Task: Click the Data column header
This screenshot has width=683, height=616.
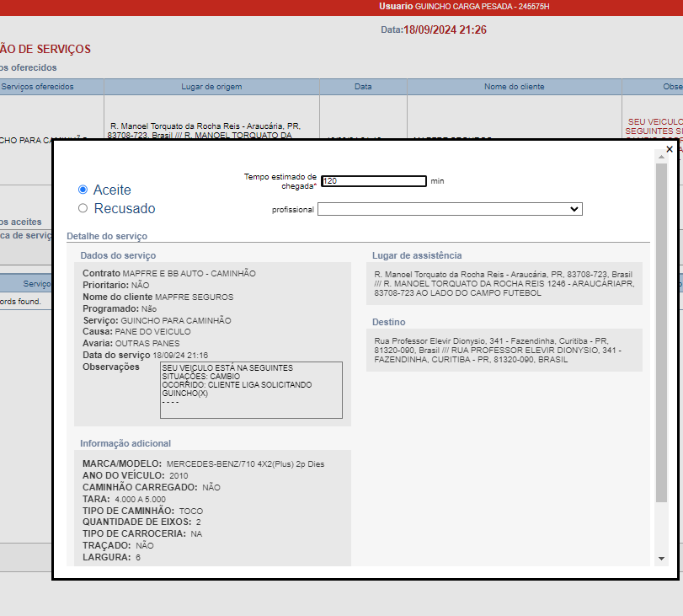Action: (363, 87)
